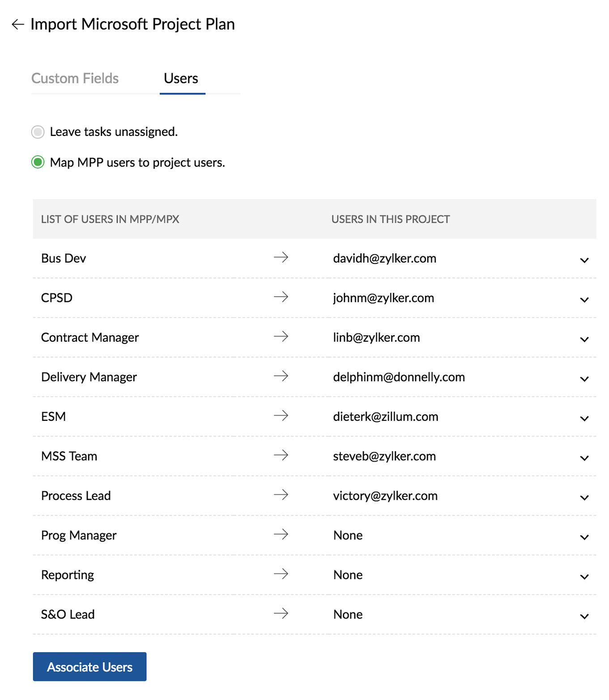Click None value in Prog Manager row

pyautogui.click(x=348, y=535)
